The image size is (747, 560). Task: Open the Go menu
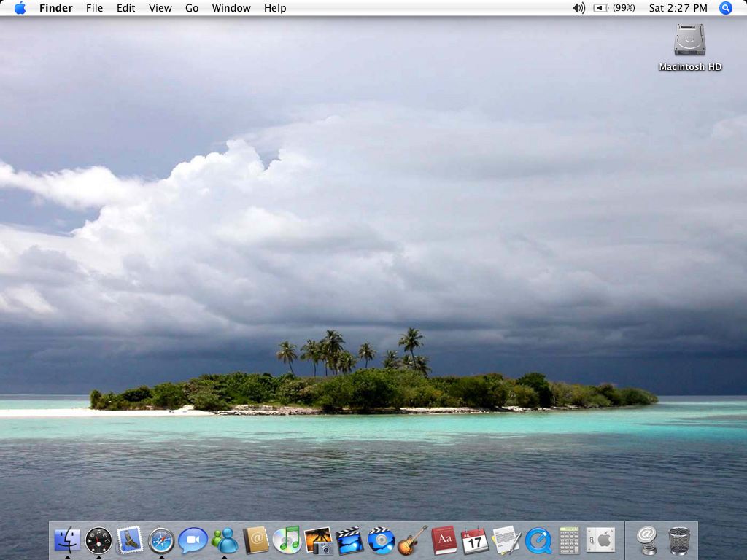click(192, 8)
